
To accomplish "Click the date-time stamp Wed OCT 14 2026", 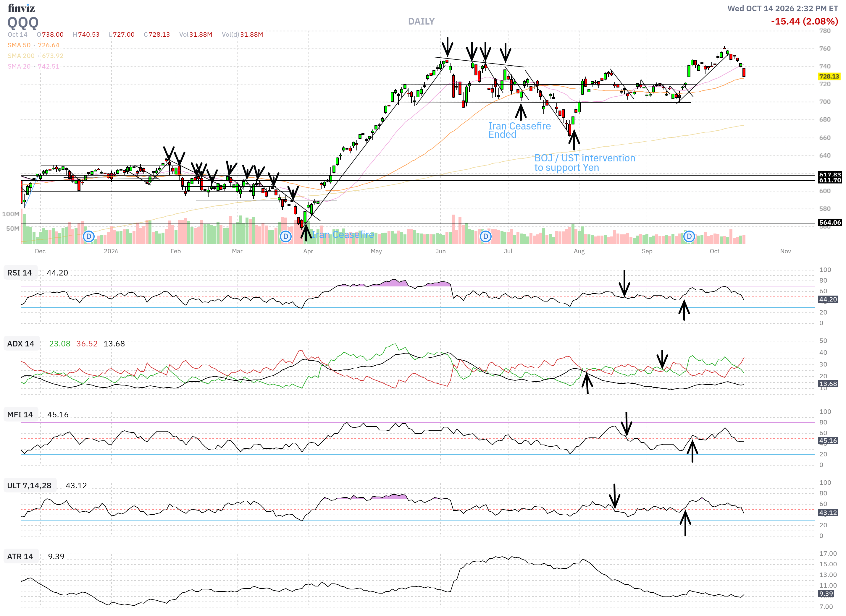I will [x=783, y=8].
